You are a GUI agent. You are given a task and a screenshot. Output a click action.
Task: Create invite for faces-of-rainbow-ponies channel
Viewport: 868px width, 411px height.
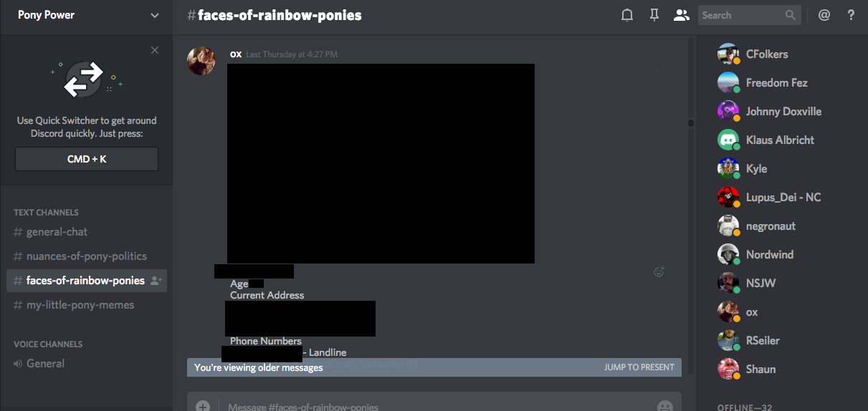click(x=156, y=281)
